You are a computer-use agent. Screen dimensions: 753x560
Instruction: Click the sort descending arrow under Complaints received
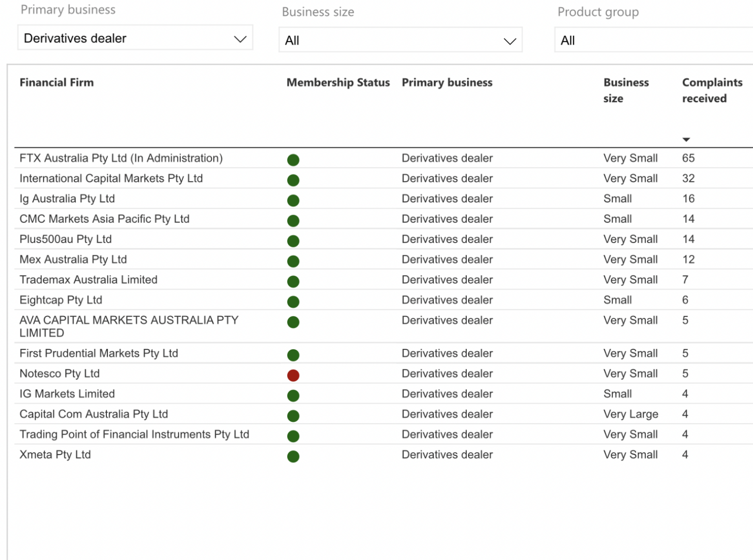[686, 140]
